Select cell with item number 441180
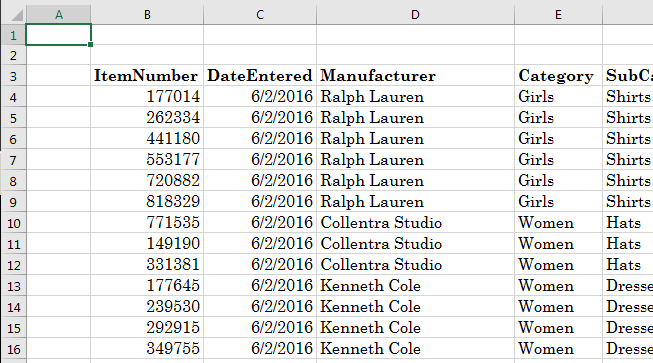The image size is (653, 363). (147, 139)
